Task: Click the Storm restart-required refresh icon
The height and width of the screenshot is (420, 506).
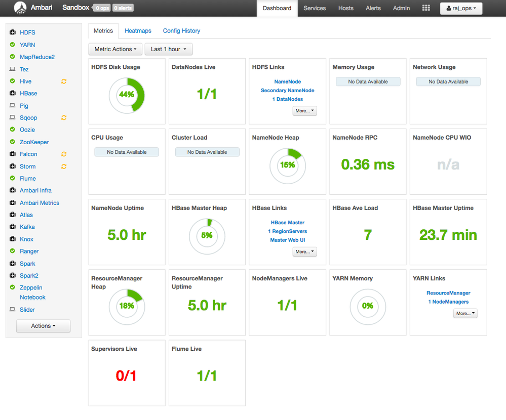Action: tap(64, 166)
